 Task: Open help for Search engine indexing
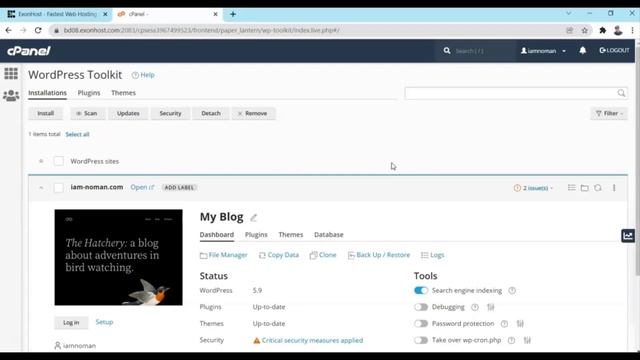(512, 291)
